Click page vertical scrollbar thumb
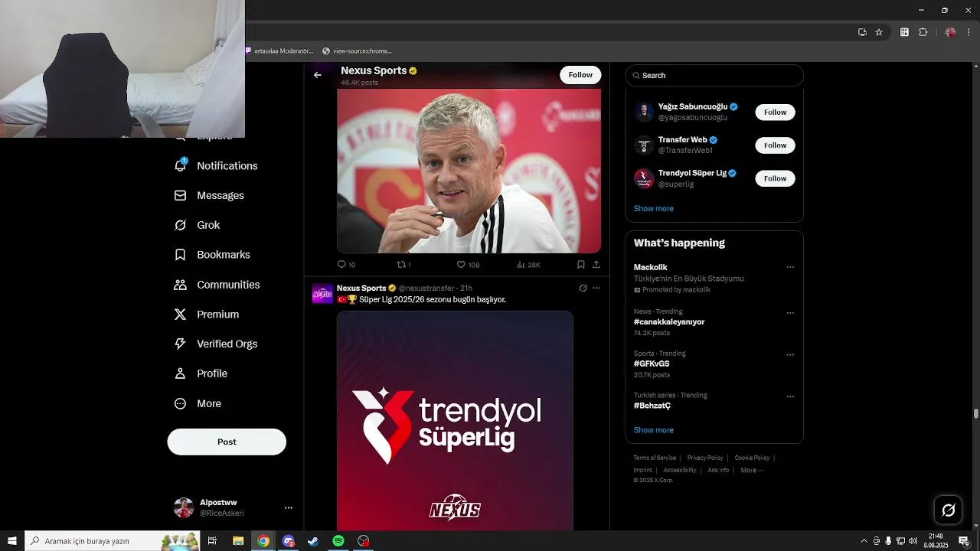Viewport: 980px width, 551px height. (975, 414)
